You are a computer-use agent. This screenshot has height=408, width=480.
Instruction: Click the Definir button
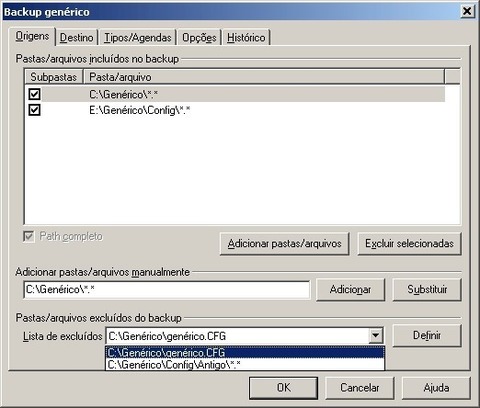(427, 335)
